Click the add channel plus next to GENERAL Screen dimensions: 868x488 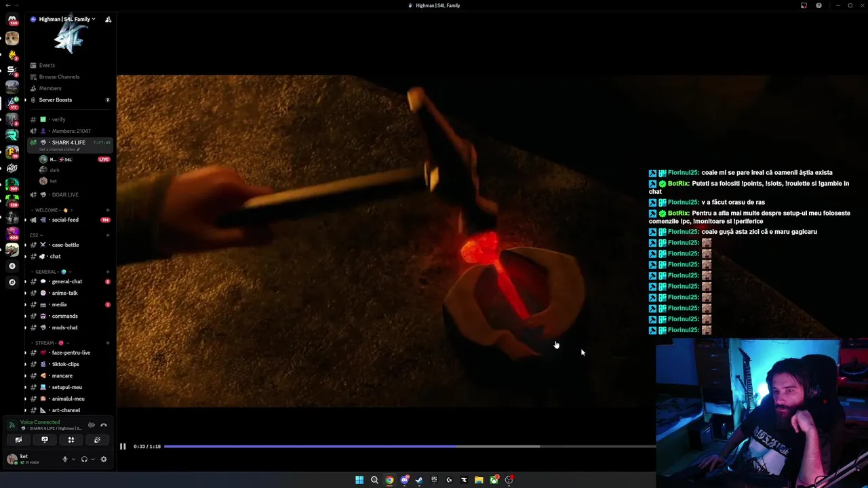point(108,272)
